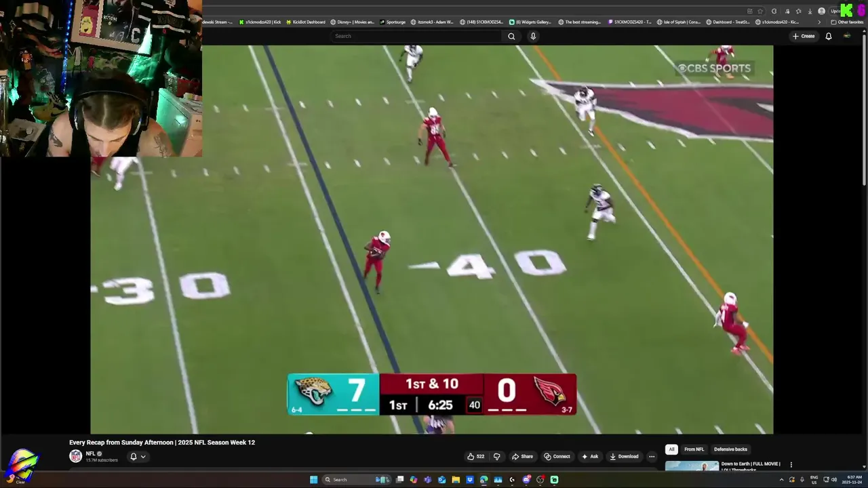Start voice search with the microphone icon
Viewport: 868px width, 488px height.
533,36
